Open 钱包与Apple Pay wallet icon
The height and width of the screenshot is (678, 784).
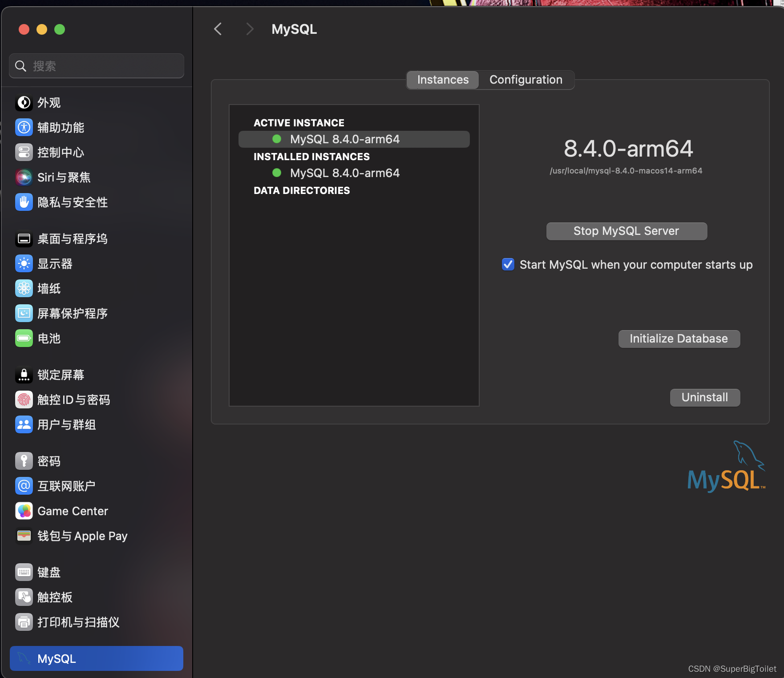(x=24, y=536)
